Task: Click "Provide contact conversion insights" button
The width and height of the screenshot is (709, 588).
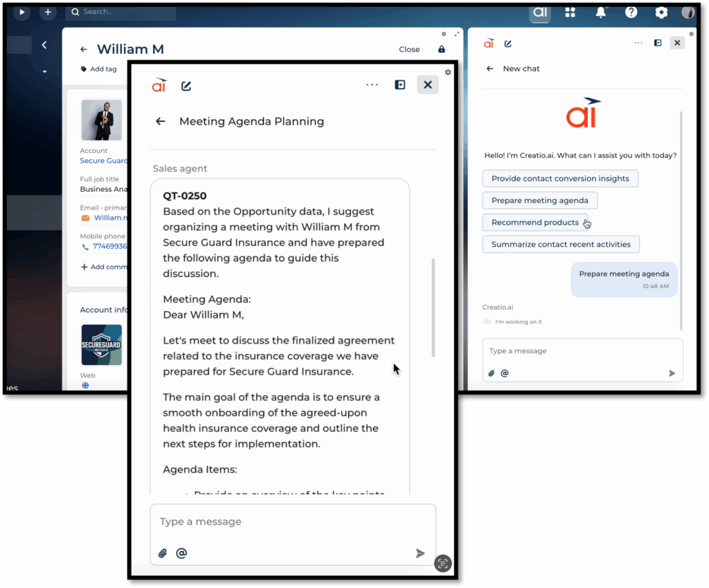Action: [559, 179]
